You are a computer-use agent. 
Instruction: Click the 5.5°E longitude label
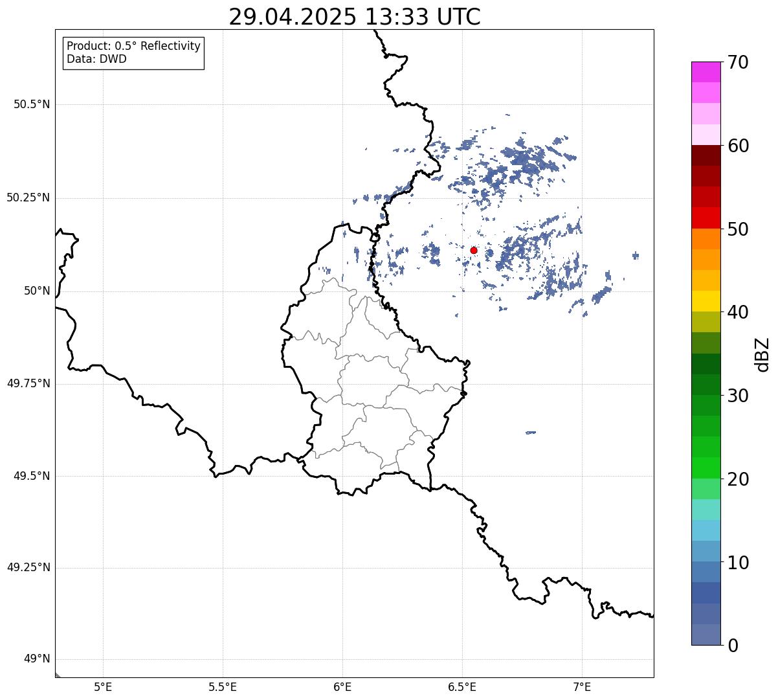tap(223, 687)
